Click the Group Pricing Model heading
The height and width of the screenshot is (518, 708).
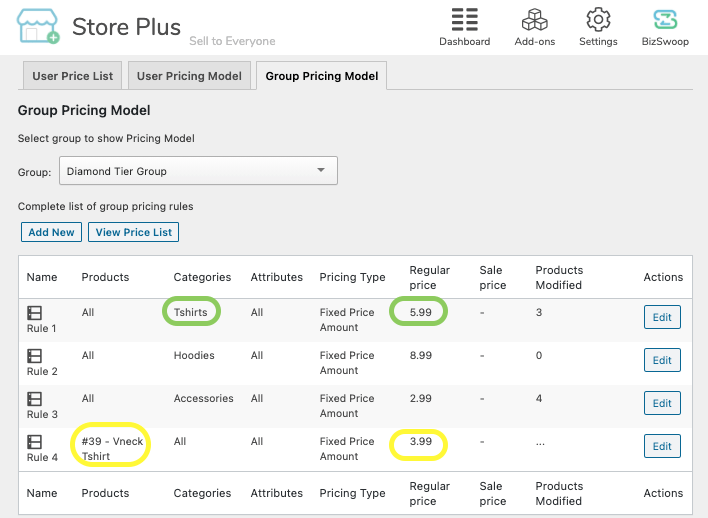pos(84,110)
